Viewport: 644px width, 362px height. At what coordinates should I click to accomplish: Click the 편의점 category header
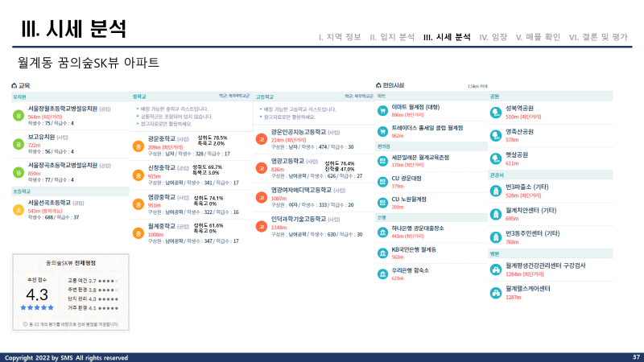tap(431, 146)
